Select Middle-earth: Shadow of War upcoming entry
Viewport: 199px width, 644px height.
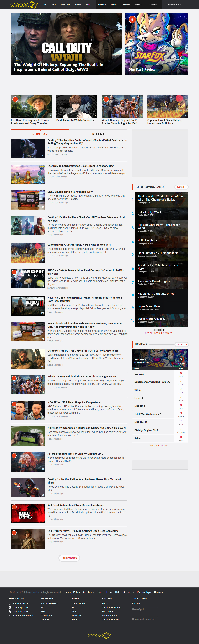(161, 295)
